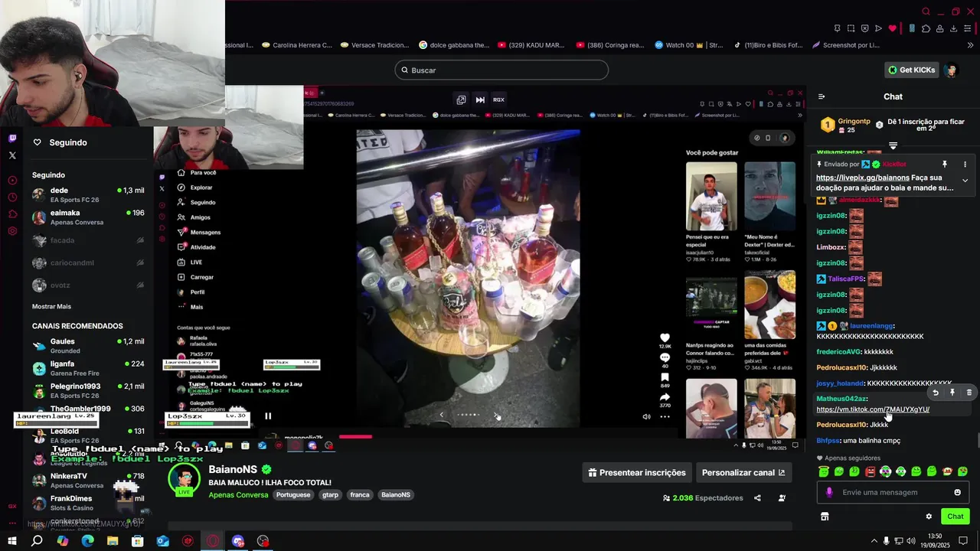
Task: Open dede channel in Seguindo list
Action: pyautogui.click(x=88, y=194)
